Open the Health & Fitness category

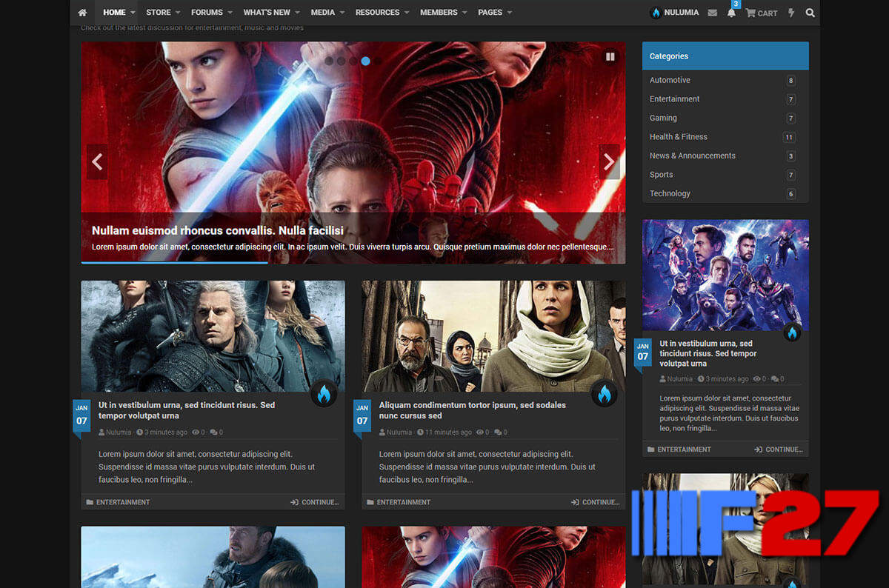tap(678, 137)
